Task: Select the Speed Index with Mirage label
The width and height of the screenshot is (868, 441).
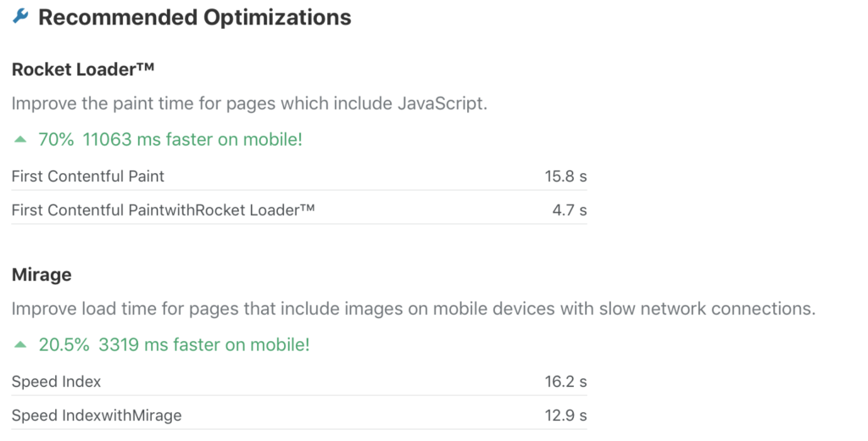Action: tap(97, 416)
